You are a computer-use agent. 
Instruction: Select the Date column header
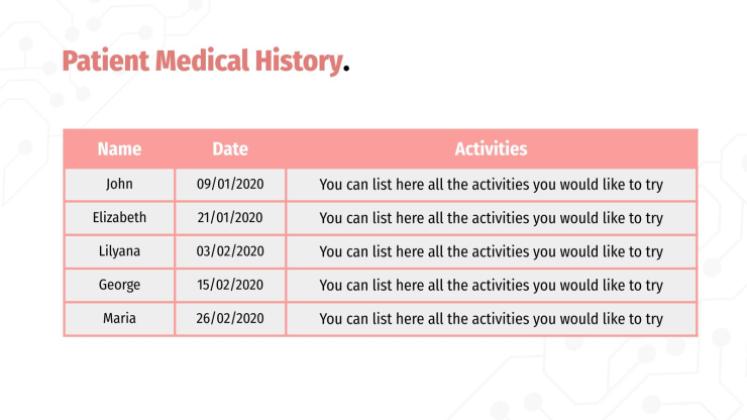click(x=230, y=149)
